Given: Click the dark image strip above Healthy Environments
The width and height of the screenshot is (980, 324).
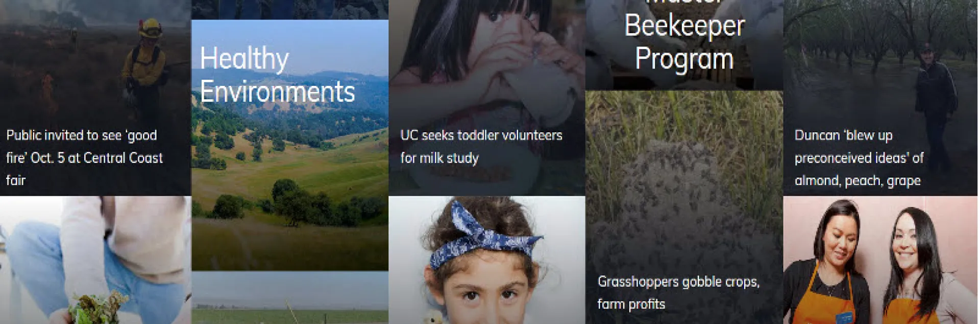Looking at the screenshot, I should point(290,9).
